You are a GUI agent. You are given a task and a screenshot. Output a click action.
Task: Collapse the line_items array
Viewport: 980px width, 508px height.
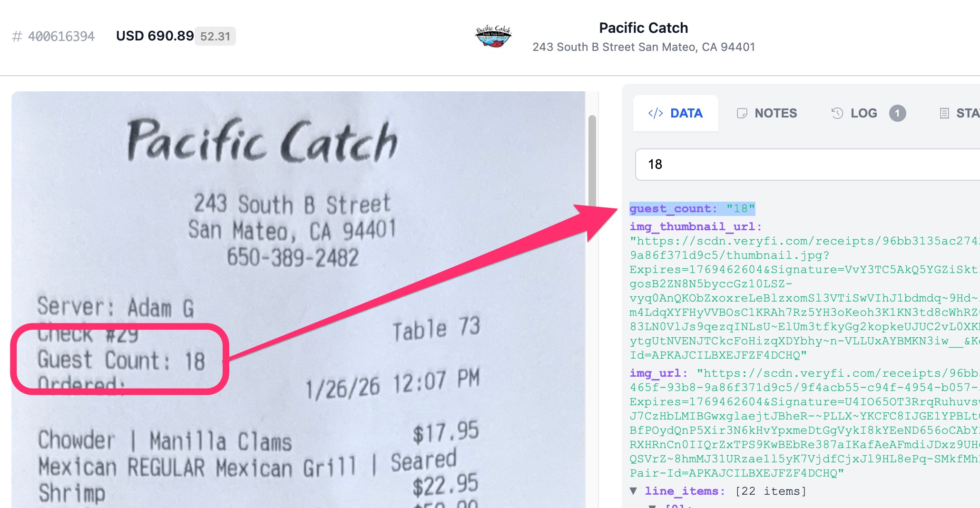click(x=633, y=490)
